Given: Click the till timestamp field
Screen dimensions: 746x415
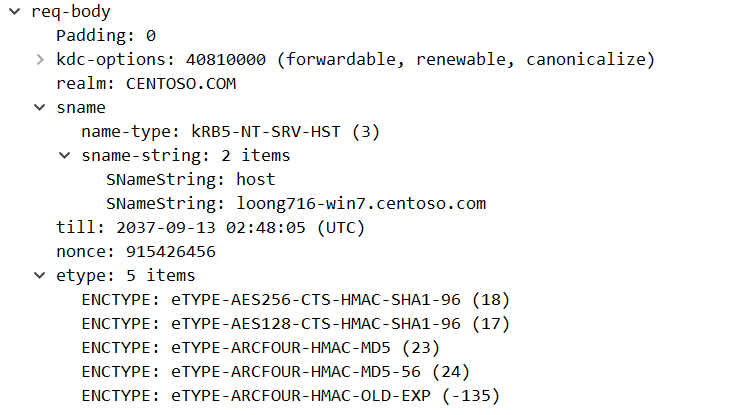Looking at the screenshot, I should (x=210, y=228).
